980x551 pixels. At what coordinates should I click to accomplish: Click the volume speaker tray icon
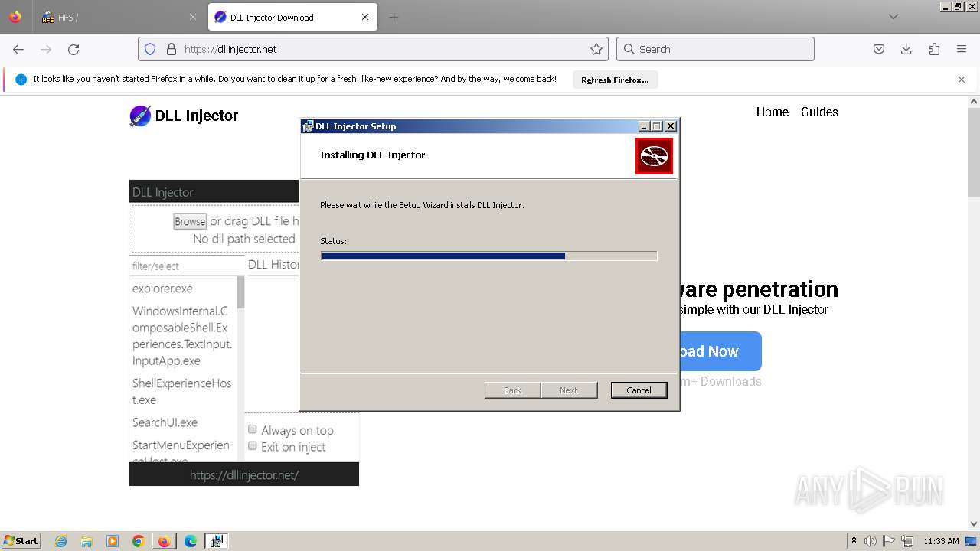point(871,541)
